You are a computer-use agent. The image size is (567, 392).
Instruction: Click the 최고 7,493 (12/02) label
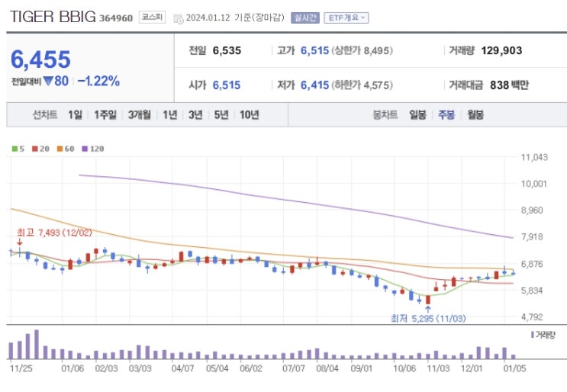tap(54, 233)
